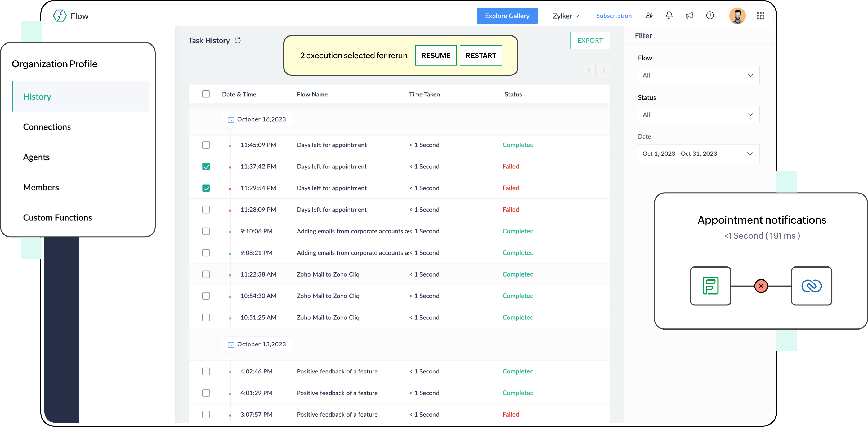Uncheck the 11:37:42 PM execution checkbox
Screen dimensions: 868x427
[x=206, y=167]
